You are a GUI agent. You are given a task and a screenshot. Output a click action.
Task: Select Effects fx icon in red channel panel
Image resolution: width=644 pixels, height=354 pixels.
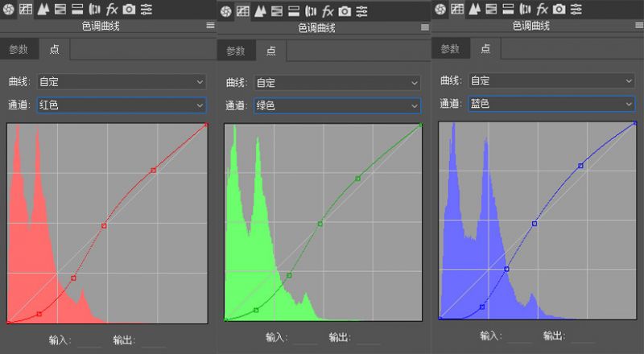tap(112, 10)
